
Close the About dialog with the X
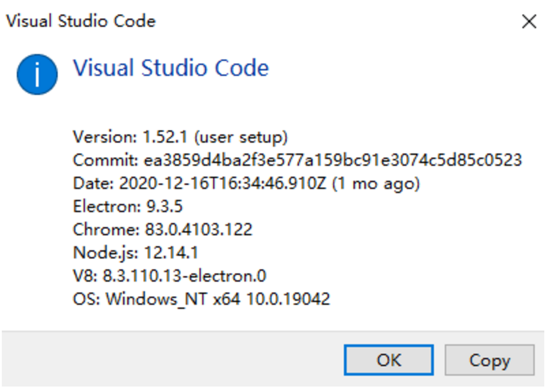pyautogui.click(x=529, y=22)
